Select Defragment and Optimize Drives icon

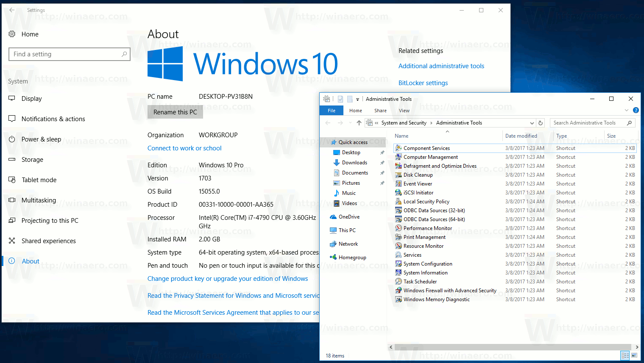[398, 166]
